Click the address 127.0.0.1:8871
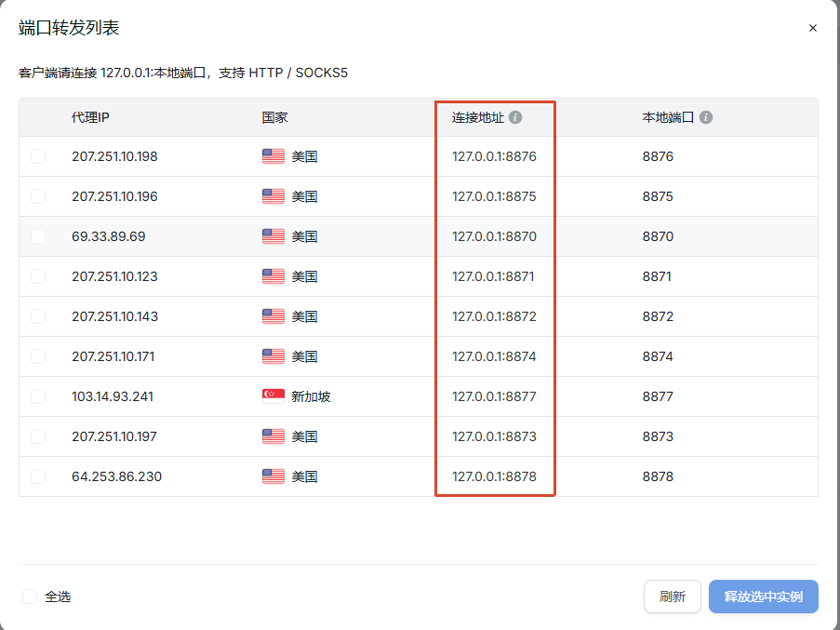The width and height of the screenshot is (840, 630). pyautogui.click(x=493, y=276)
